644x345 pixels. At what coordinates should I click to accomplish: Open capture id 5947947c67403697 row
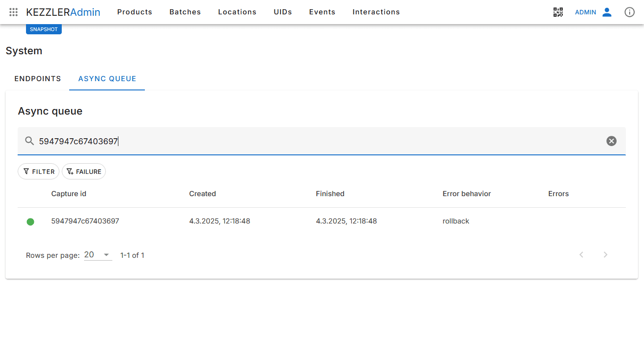pyautogui.click(x=85, y=221)
